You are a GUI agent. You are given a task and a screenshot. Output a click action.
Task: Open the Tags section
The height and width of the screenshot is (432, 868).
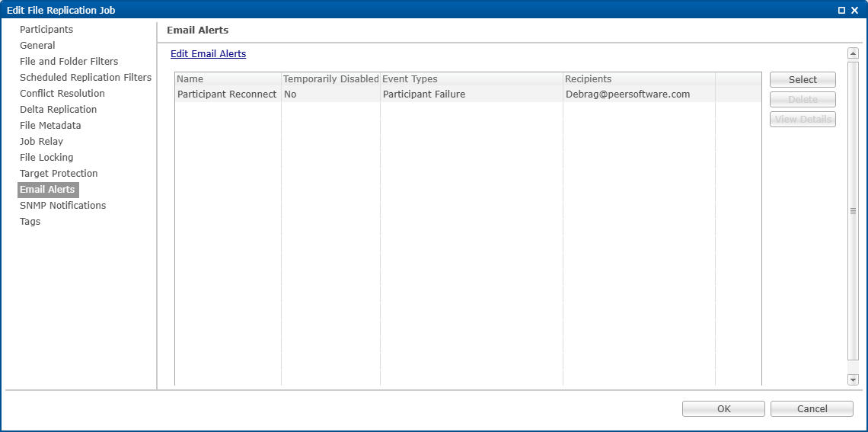point(30,222)
